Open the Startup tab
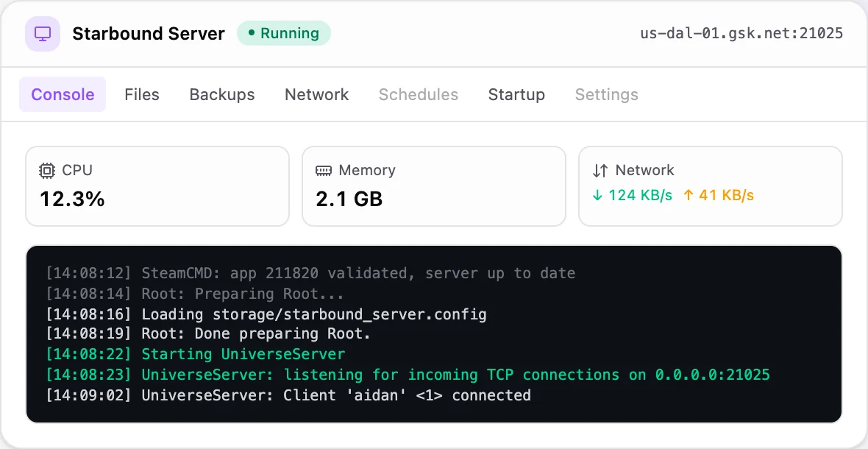The image size is (868, 449). click(x=516, y=95)
